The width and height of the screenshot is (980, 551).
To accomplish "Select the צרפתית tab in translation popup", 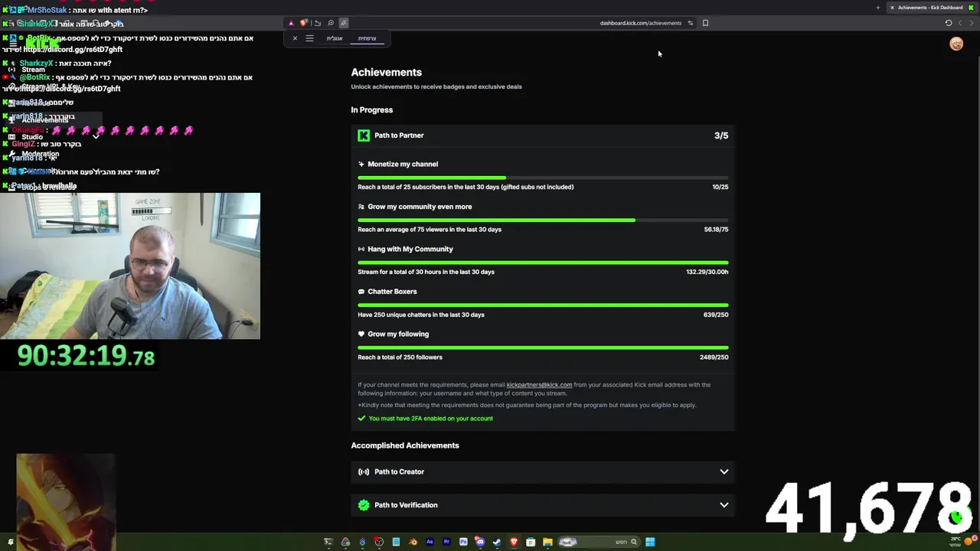I will pos(367,38).
